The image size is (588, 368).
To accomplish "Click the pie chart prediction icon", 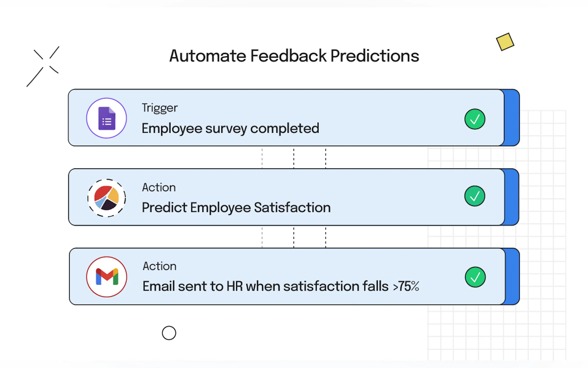I will [x=106, y=198].
